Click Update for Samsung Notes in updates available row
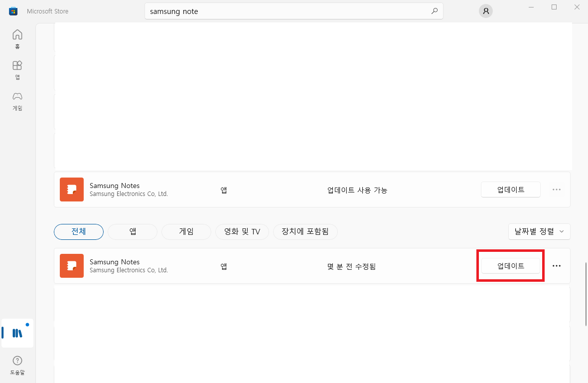Image resolution: width=588 pixels, height=383 pixels. click(511, 190)
